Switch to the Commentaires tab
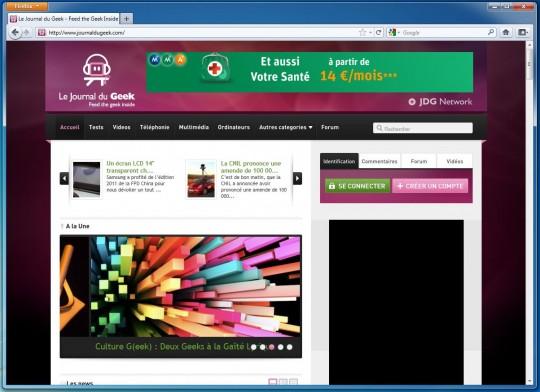 coord(379,161)
